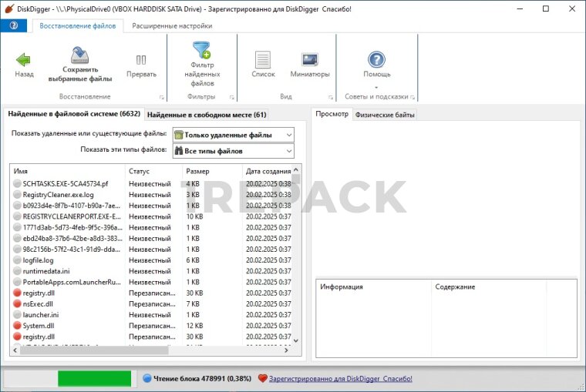Click the green Back arrow (Назад)
This screenshot has width=586, height=392.
point(24,59)
